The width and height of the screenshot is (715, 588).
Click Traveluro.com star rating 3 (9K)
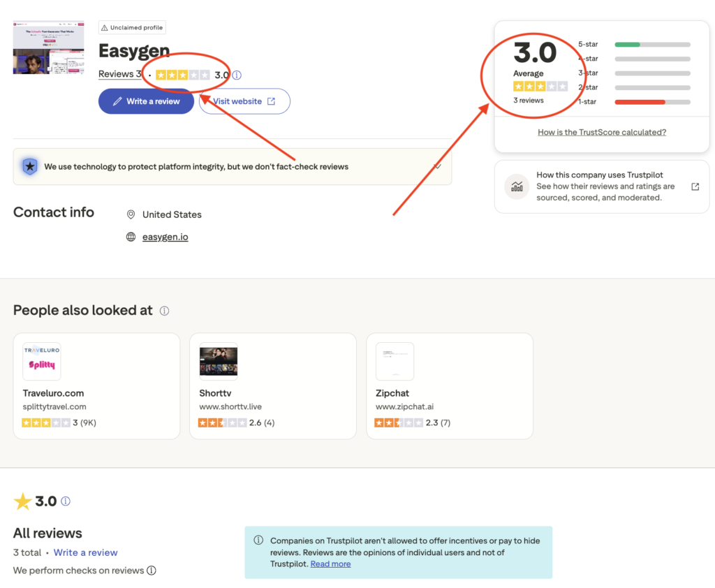(46, 423)
